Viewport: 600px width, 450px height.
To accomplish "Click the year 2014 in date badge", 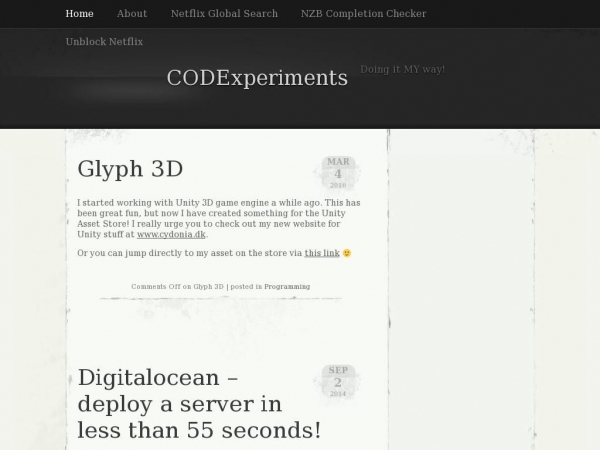I will pos(338,394).
